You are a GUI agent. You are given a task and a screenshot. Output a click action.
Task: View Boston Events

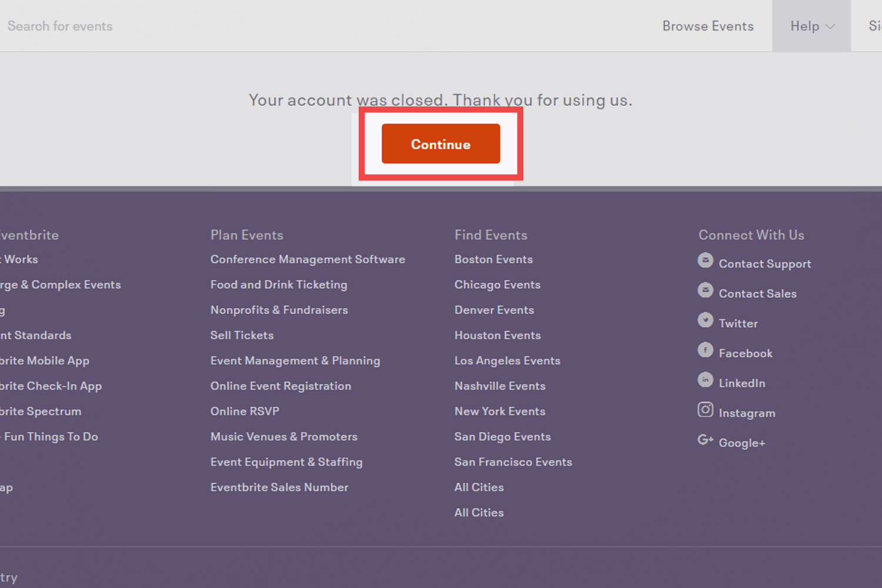point(493,259)
